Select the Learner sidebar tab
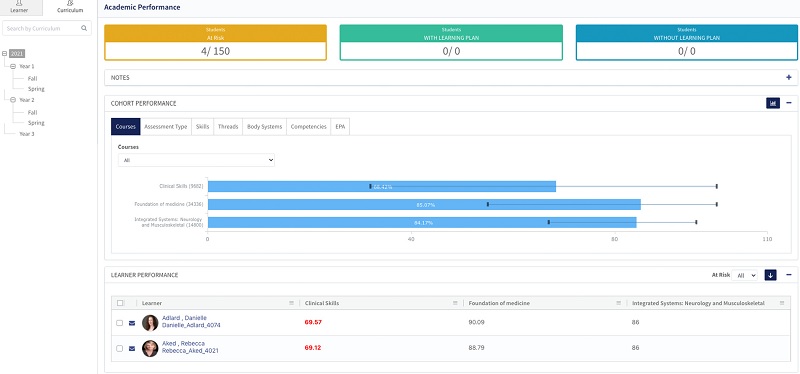This screenshot has width=800, height=374. pyautogui.click(x=19, y=7)
